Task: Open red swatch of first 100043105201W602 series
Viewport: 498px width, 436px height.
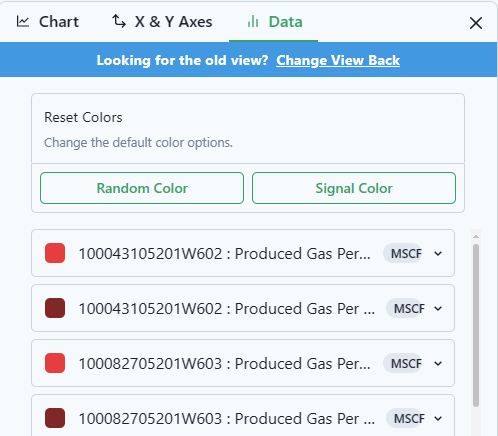Action: tap(55, 253)
